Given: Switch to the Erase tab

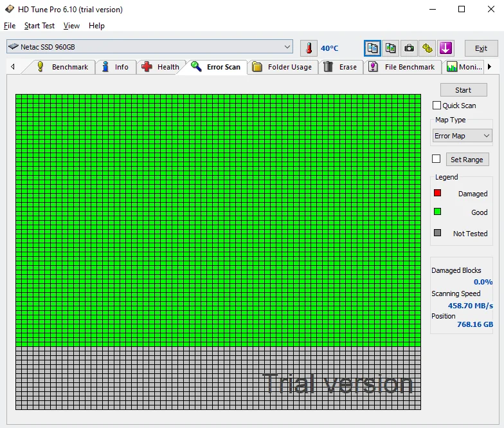Looking at the screenshot, I should (341, 67).
